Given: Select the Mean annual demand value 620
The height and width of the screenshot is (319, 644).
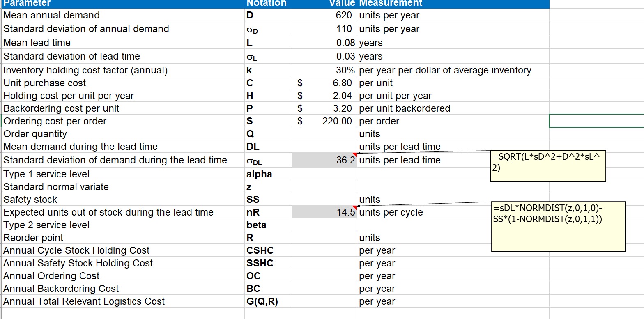Looking at the screenshot, I should click(x=324, y=15).
